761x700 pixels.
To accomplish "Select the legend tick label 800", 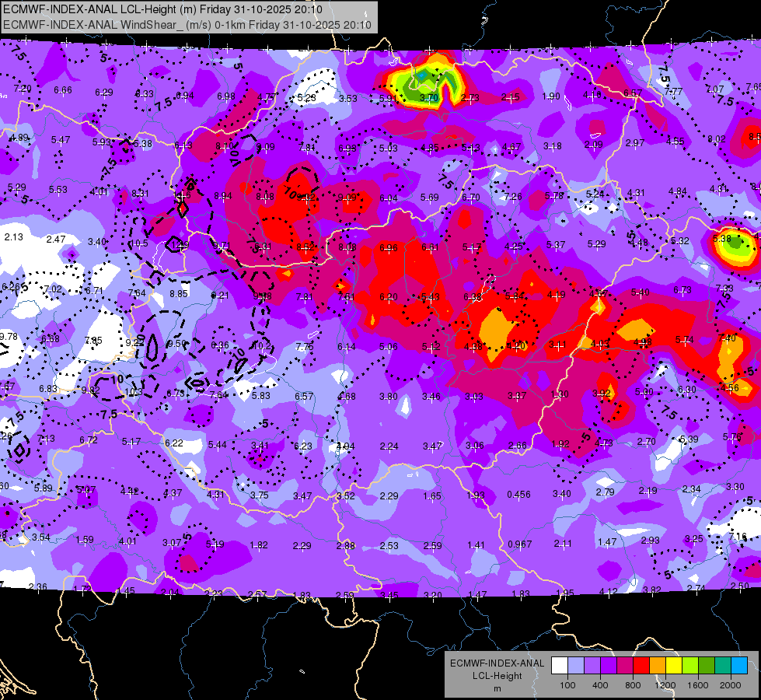I will coord(633,685).
